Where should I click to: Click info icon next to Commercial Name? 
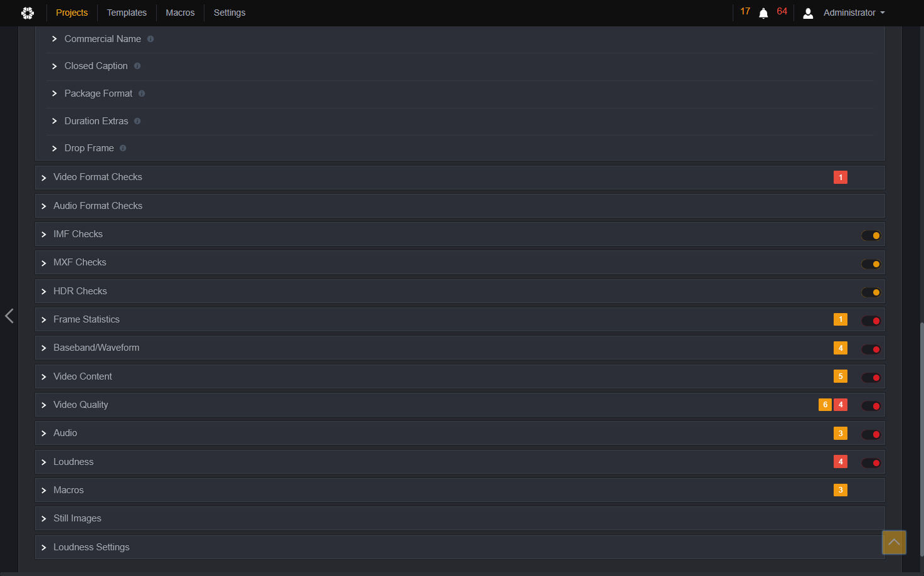pyautogui.click(x=151, y=39)
